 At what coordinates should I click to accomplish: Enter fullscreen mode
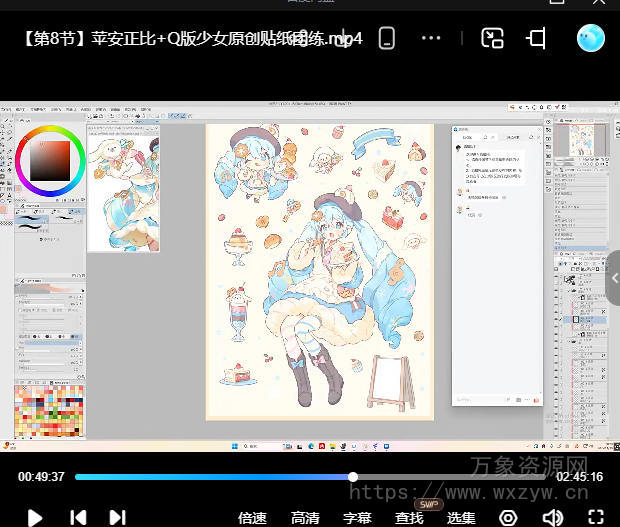tap(595, 517)
